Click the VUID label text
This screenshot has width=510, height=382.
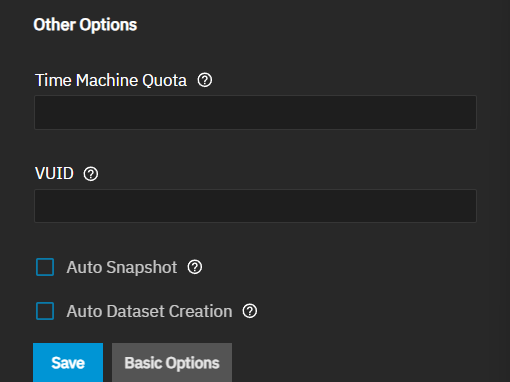(54, 174)
